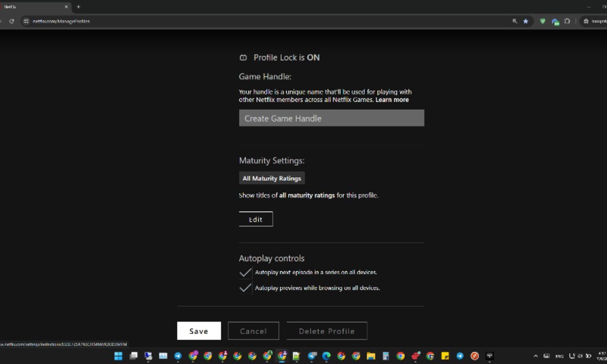Open Calculator from the taskbar
This screenshot has height=364, width=607.
[x=385, y=356]
